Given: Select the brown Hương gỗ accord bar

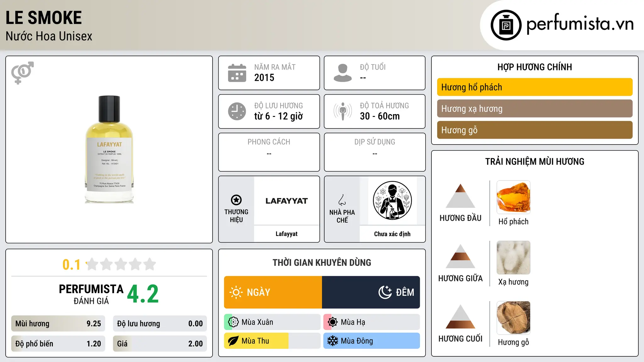Looking at the screenshot, I should tap(535, 130).
